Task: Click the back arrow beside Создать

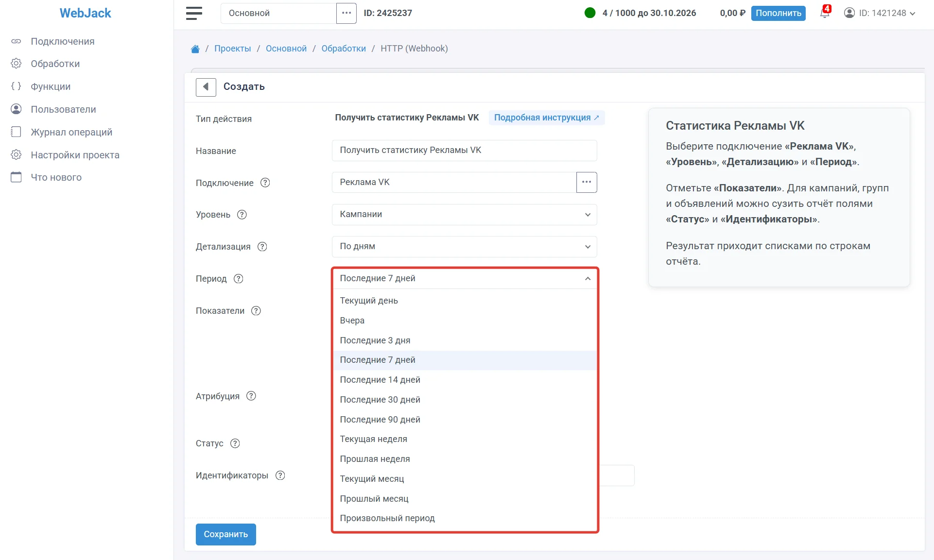Action: 206,87
